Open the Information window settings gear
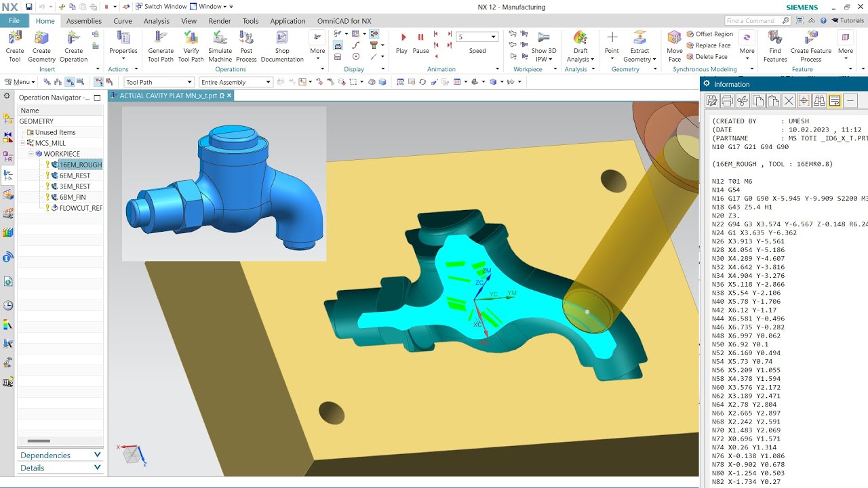The image size is (868, 488). pyautogui.click(x=707, y=84)
